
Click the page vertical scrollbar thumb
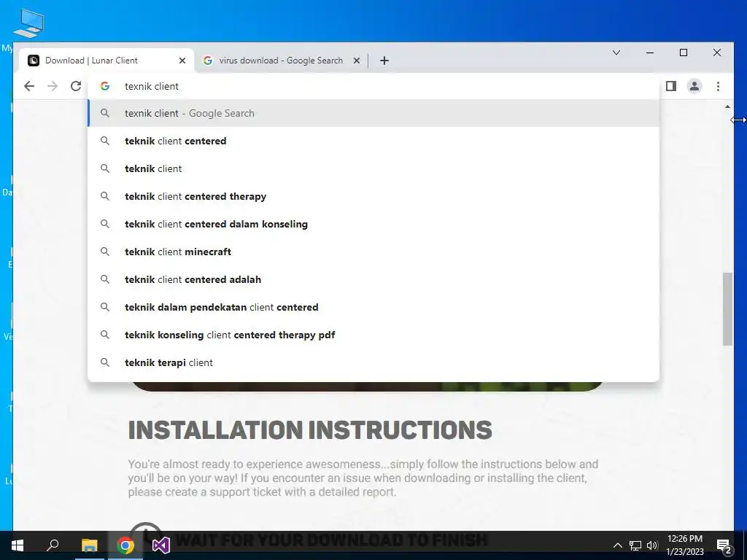tap(727, 309)
